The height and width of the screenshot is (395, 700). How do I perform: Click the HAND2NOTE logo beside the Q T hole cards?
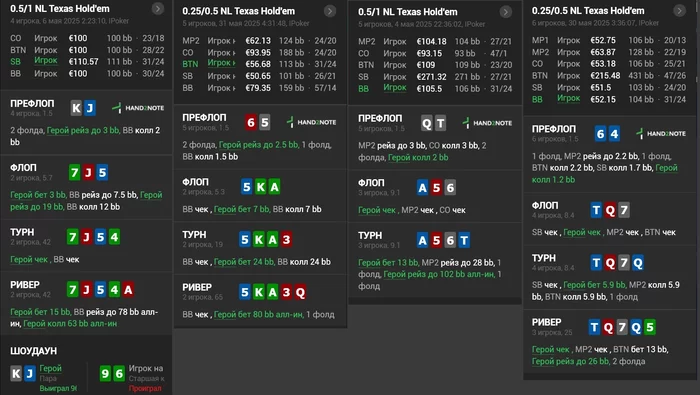point(487,123)
